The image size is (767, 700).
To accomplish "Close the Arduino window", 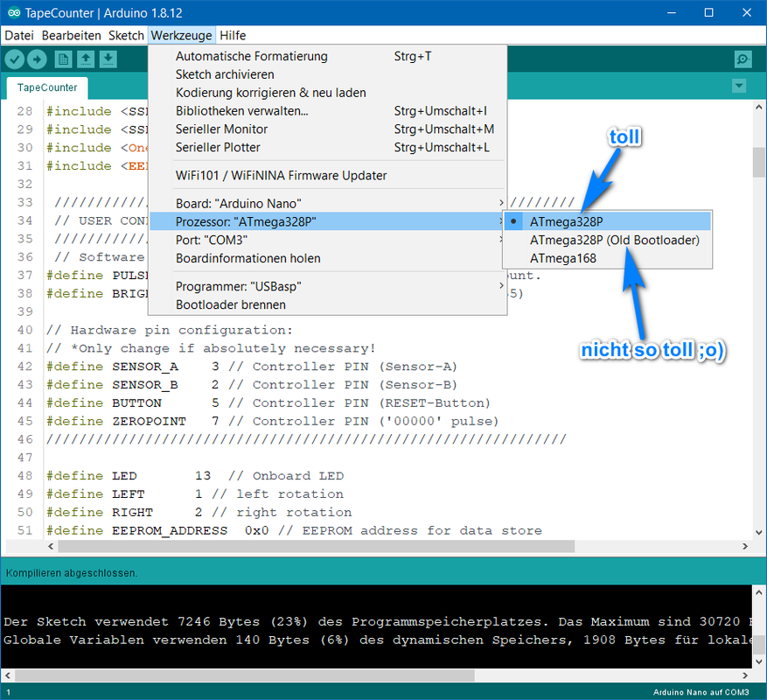I will [x=747, y=13].
